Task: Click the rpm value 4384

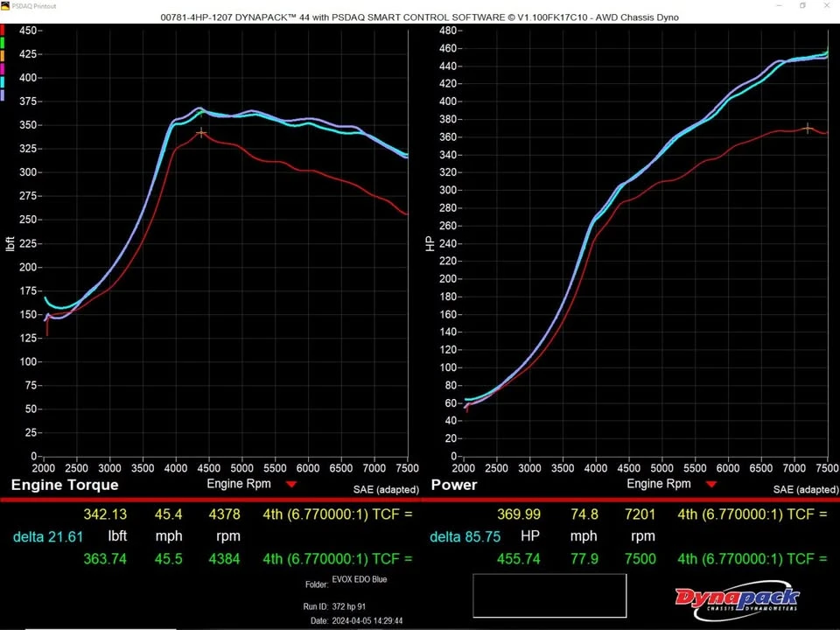Action: click(x=225, y=559)
